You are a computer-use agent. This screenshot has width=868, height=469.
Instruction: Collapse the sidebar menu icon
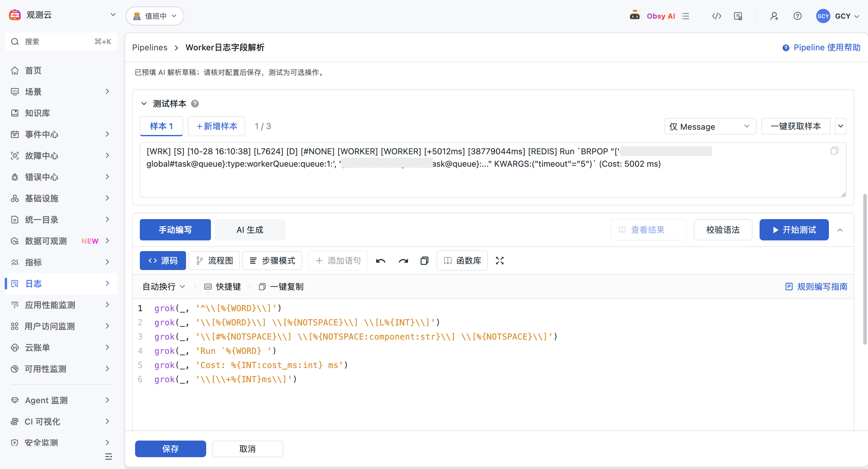108,457
